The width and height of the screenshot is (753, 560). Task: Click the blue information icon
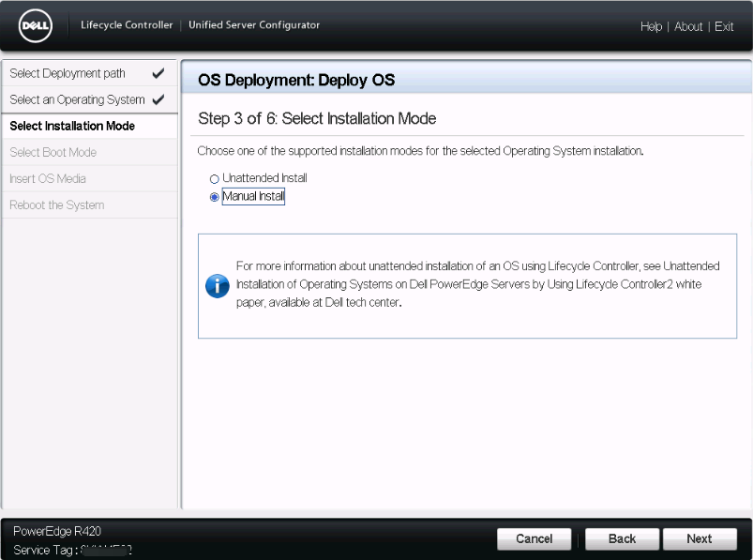pyautogui.click(x=217, y=286)
